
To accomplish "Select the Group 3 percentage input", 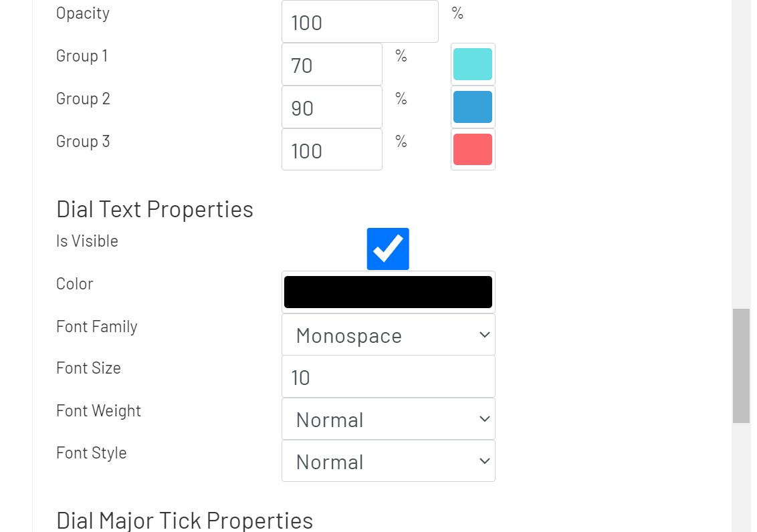I will pos(332,150).
